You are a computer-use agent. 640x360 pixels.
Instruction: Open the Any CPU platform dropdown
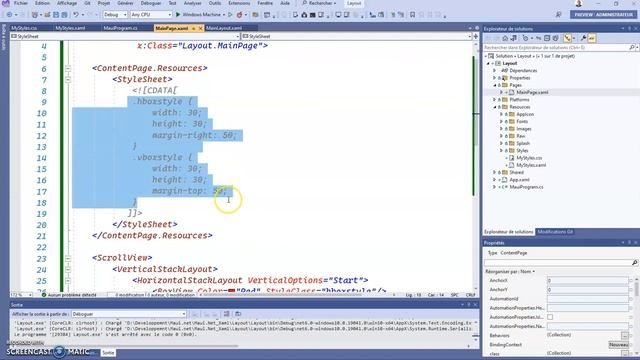click(x=151, y=15)
